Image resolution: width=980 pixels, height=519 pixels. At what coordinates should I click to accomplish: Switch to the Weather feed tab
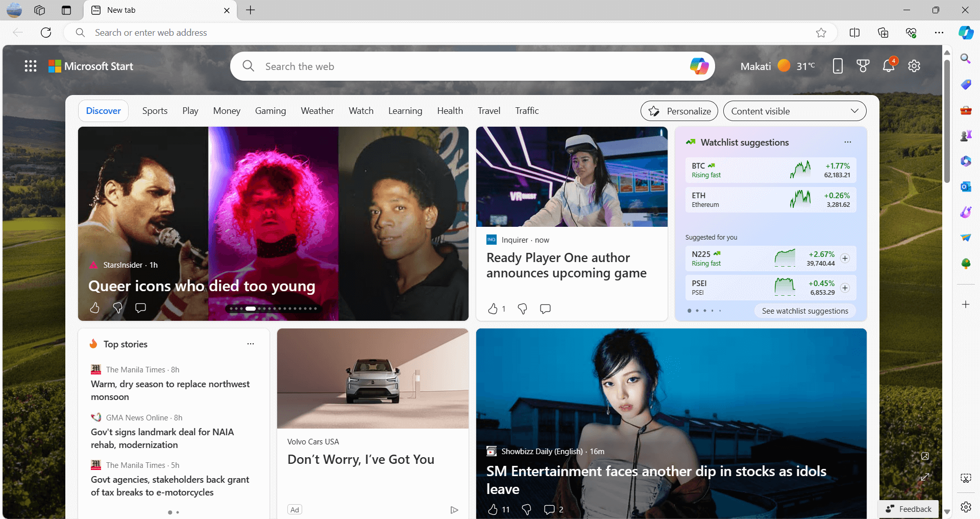pyautogui.click(x=317, y=110)
